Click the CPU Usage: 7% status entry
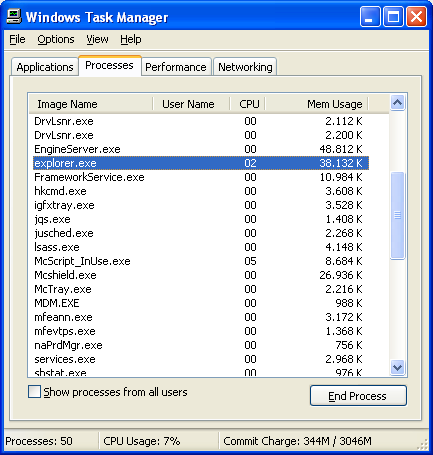433x455 pixels. pyautogui.click(x=142, y=441)
